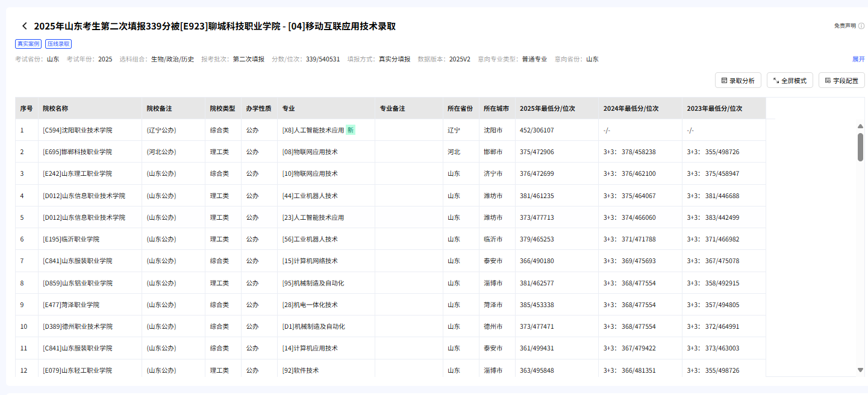Image resolution: width=868 pixels, height=395 pixels.
Task: Click the 专业备注 column header
Action: point(393,107)
